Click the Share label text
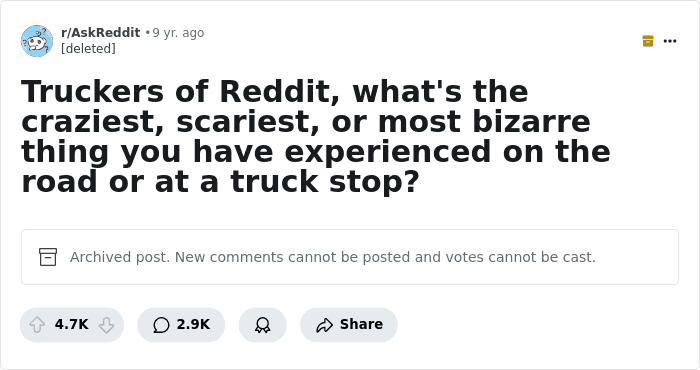The height and width of the screenshot is (370, 700). click(x=361, y=324)
